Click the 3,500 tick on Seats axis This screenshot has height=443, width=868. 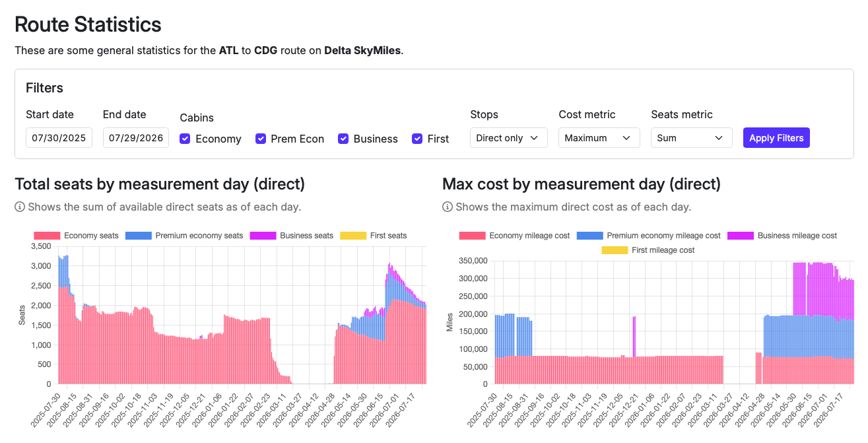(x=41, y=246)
